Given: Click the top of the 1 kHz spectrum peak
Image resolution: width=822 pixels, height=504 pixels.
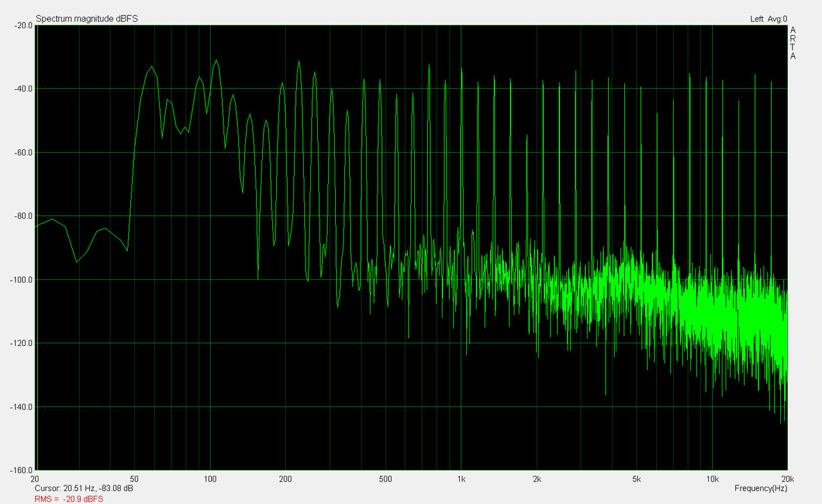Looking at the screenshot, I should pos(461,69).
